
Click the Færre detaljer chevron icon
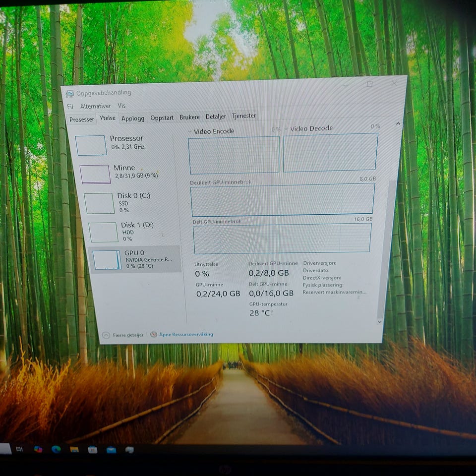click(x=106, y=335)
